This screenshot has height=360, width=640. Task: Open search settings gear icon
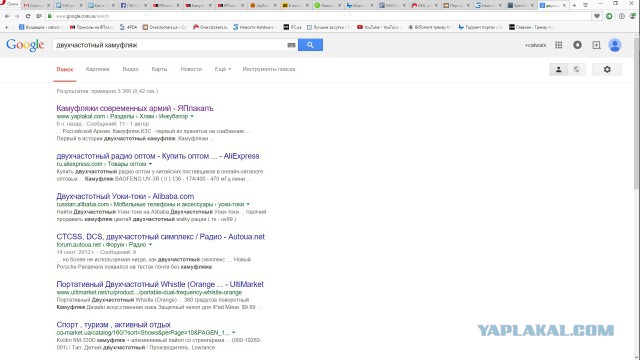click(607, 69)
